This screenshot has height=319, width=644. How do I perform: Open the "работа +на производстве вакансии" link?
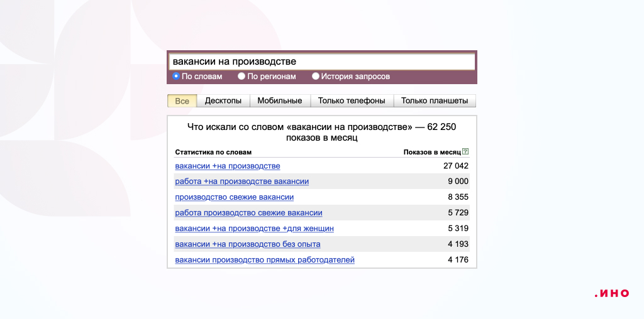(x=242, y=181)
